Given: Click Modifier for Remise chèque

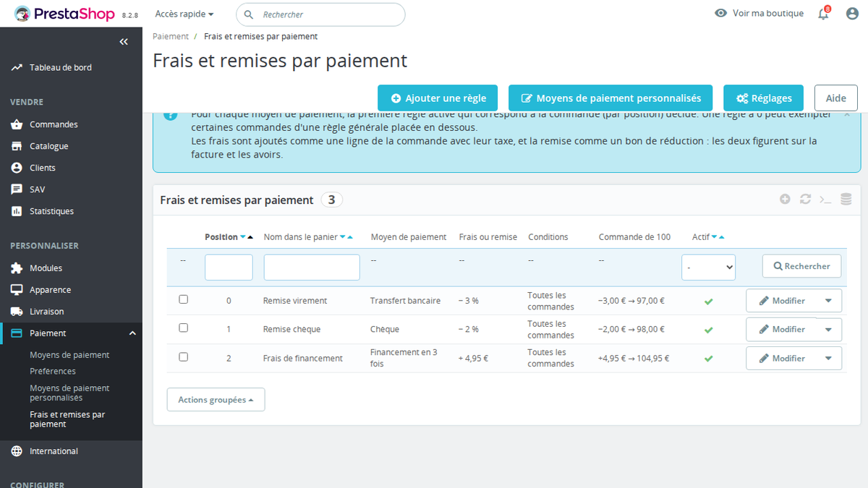Looking at the screenshot, I should click(x=781, y=330).
